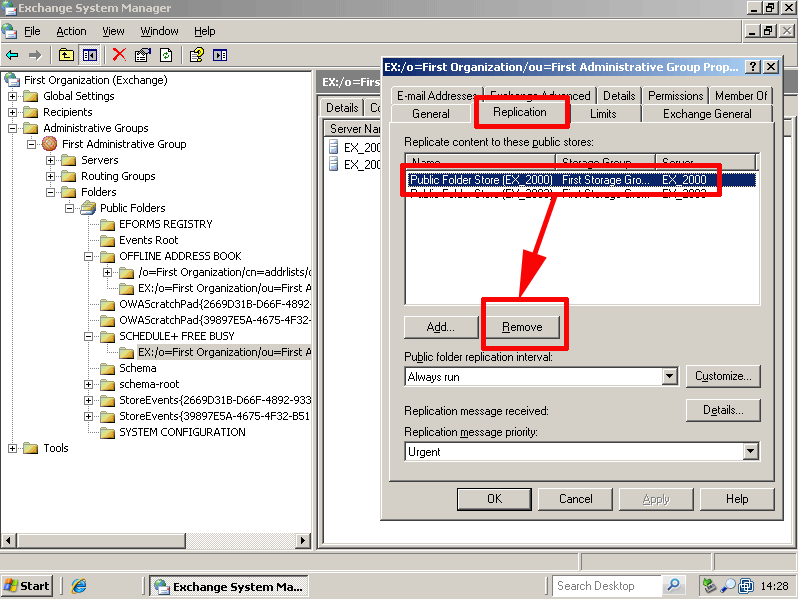
Task: Click the First Administrative Group icon
Action: (x=49, y=144)
